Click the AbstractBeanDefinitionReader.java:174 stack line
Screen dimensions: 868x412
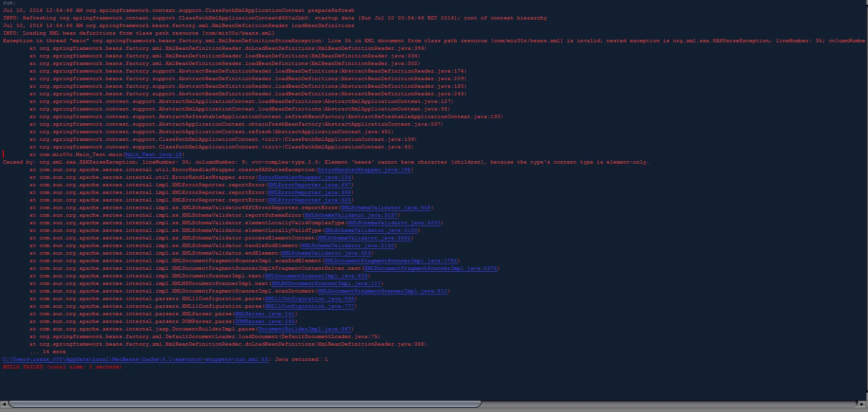click(248, 71)
